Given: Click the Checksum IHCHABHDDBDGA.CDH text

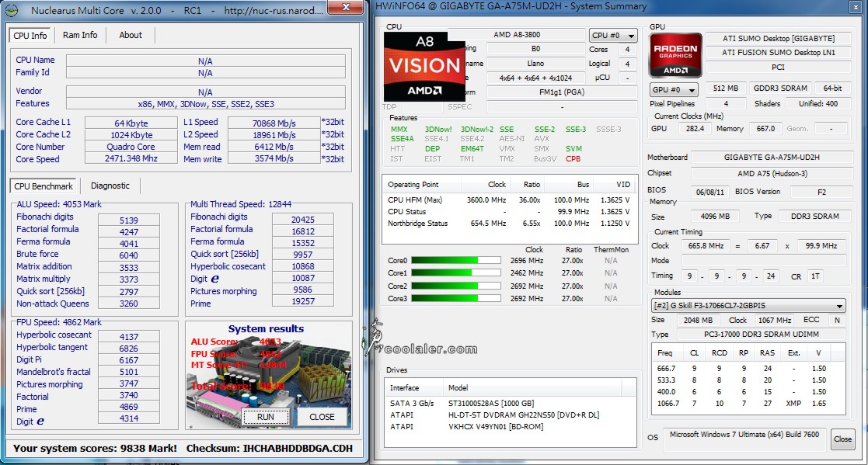Looking at the screenshot, I should point(270,449).
